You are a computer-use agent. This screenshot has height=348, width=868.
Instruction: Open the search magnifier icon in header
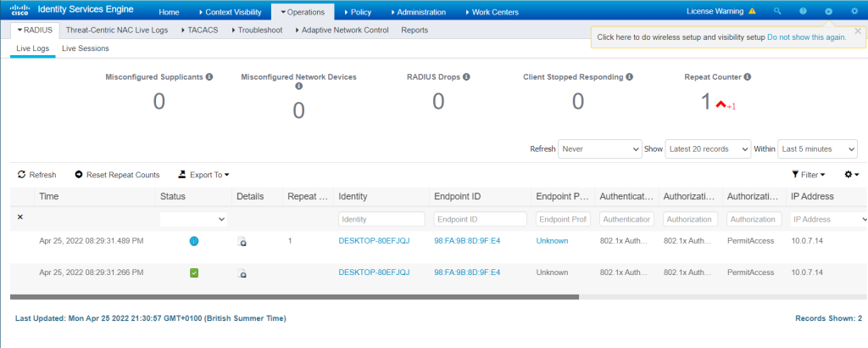778,11
